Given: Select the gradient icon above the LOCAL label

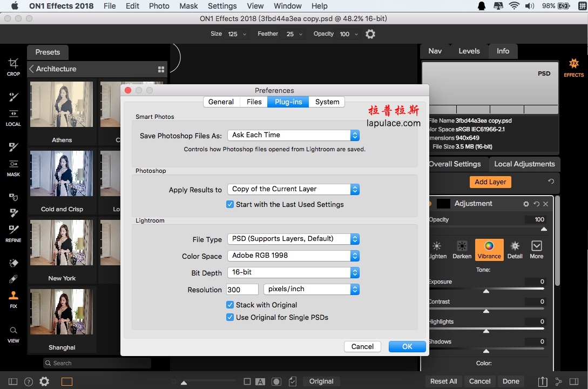Looking at the screenshot, I should tap(13, 113).
